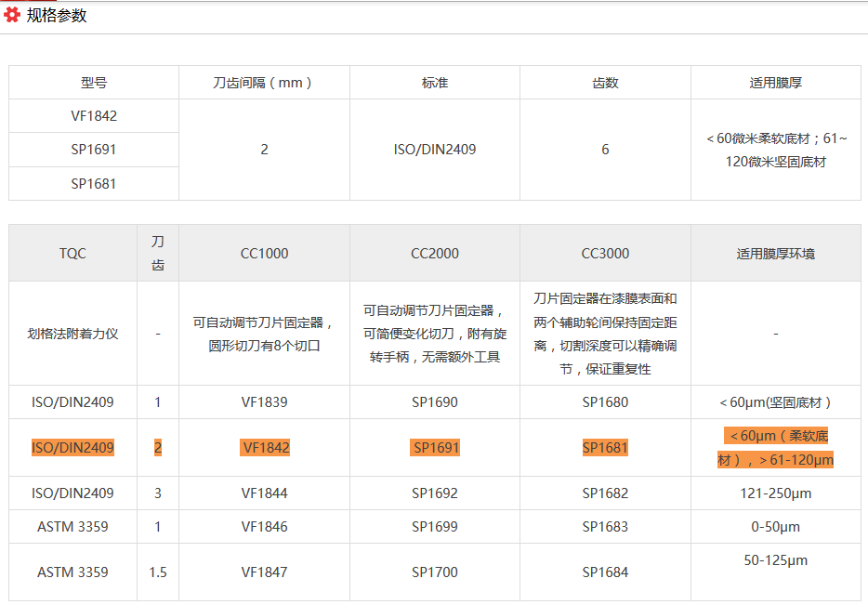Click the 划格法附着力仪 row label
The image size is (868, 605).
pos(72,334)
